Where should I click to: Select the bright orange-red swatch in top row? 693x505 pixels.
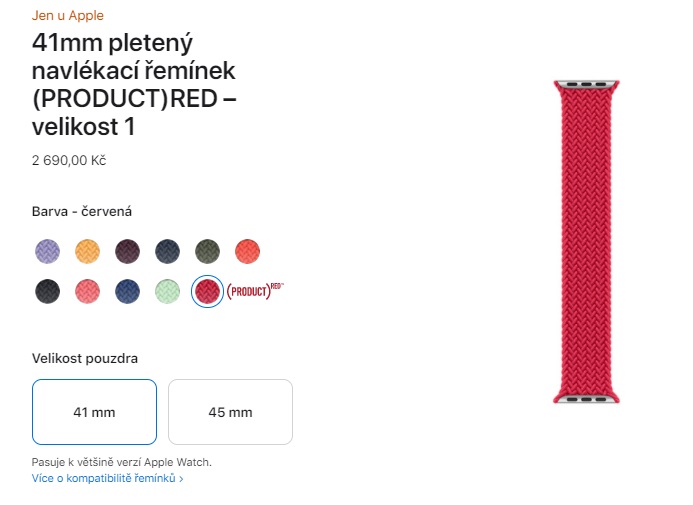[247, 251]
